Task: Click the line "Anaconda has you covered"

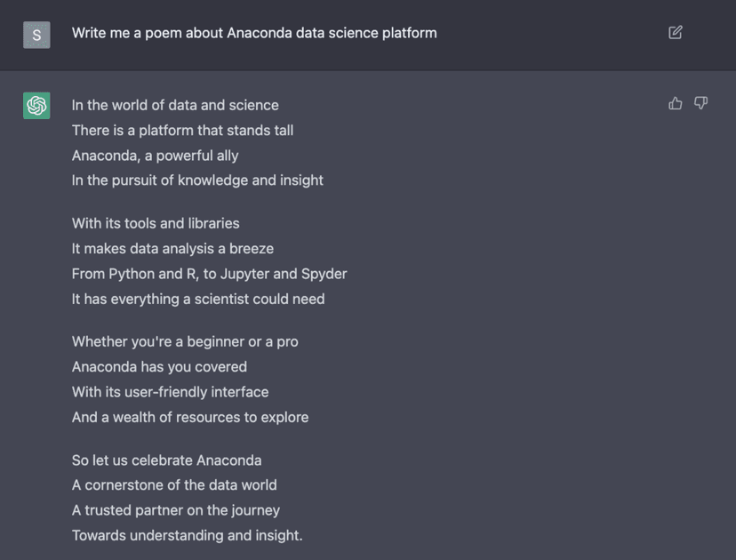Action: [x=159, y=366]
